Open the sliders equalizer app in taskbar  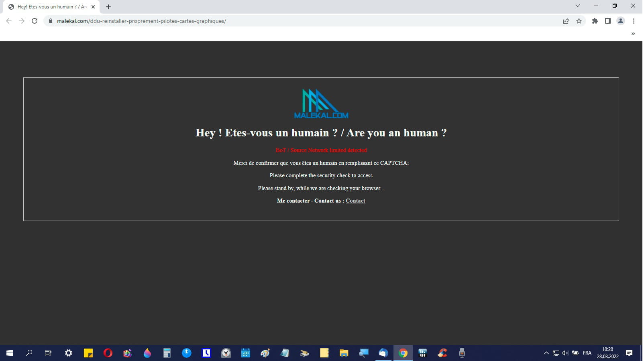pyautogui.click(x=423, y=353)
